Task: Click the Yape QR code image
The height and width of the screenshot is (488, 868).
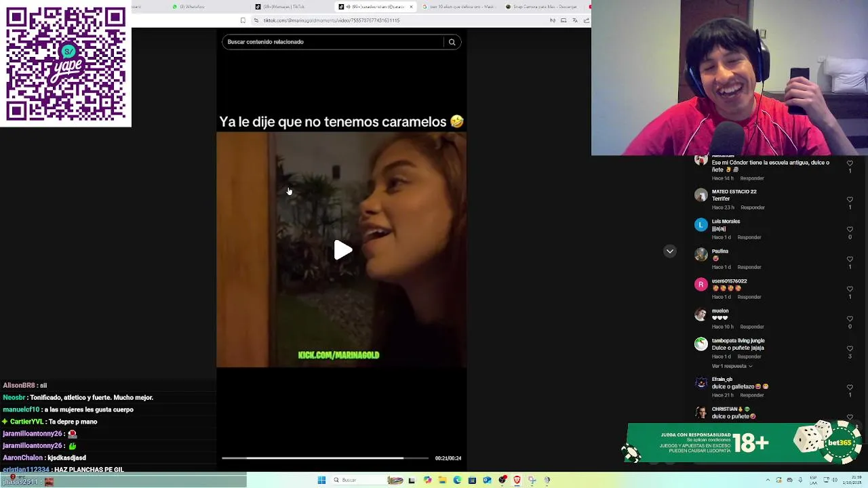Action: [x=66, y=64]
